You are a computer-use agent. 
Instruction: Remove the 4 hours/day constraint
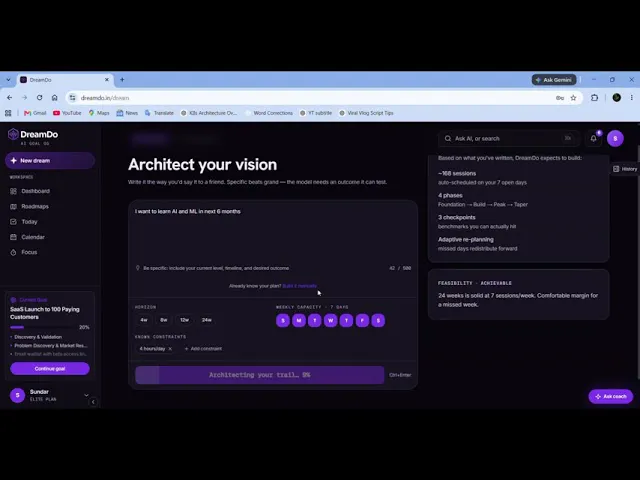170,349
